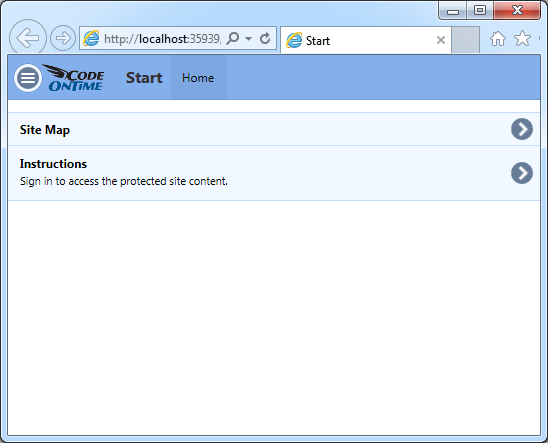Open the Instructions list item
Screen dimensions: 548x443
coord(274,173)
